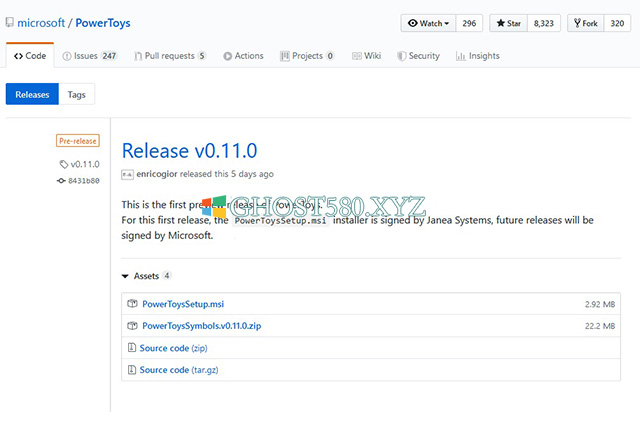Download PowerToysSymbols.v0.11.0.zip
Viewport: 640px width, 424px height.
[202, 326]
